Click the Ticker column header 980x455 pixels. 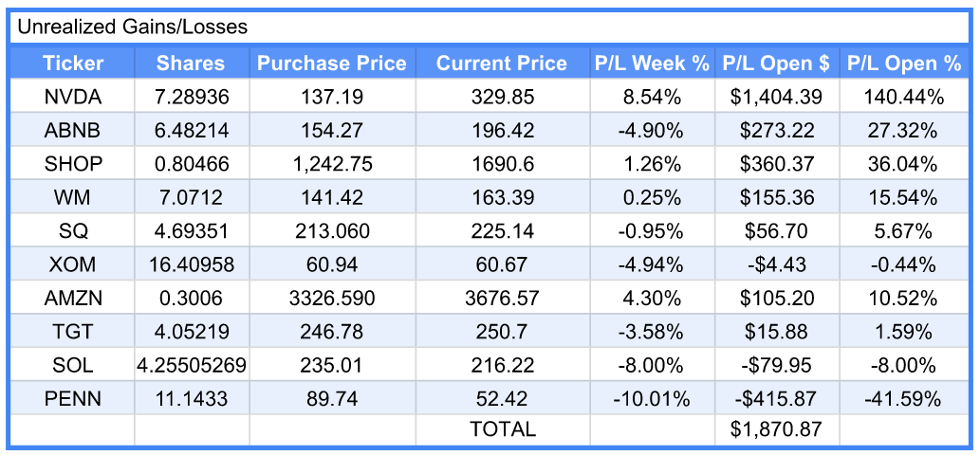click(73, 64)
